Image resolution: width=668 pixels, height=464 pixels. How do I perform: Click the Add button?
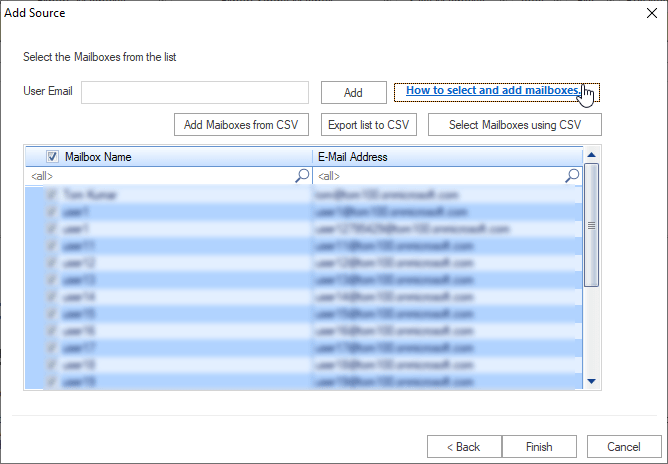pyautogui.click(x=354, y=92)
